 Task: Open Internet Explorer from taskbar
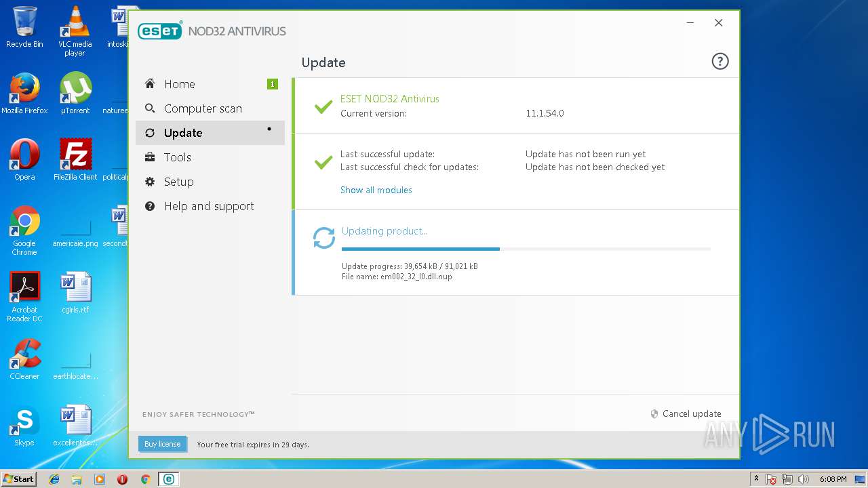(x=54, y=479)
